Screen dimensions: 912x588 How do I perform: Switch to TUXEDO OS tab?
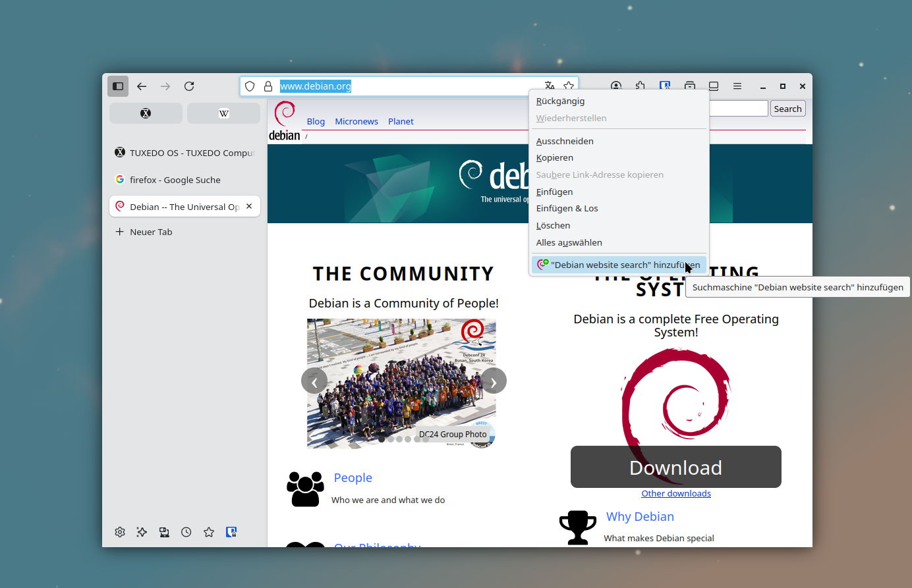tap(185, 153)
